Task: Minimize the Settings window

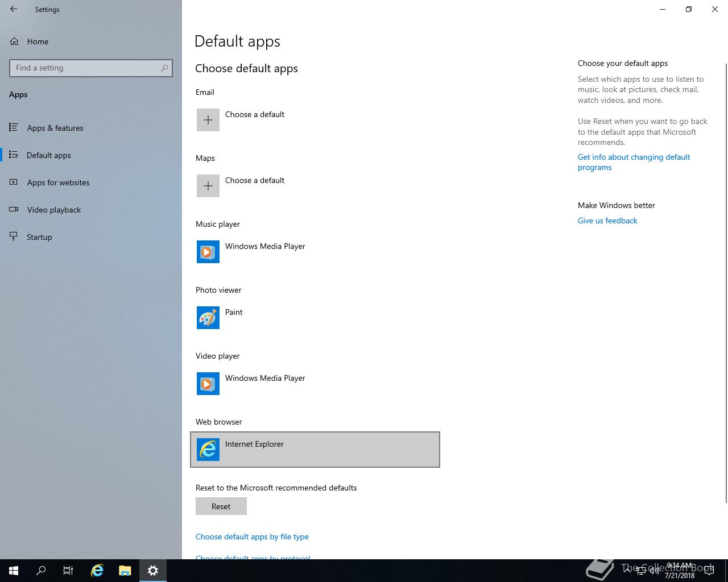Action: tap(663, 9)
